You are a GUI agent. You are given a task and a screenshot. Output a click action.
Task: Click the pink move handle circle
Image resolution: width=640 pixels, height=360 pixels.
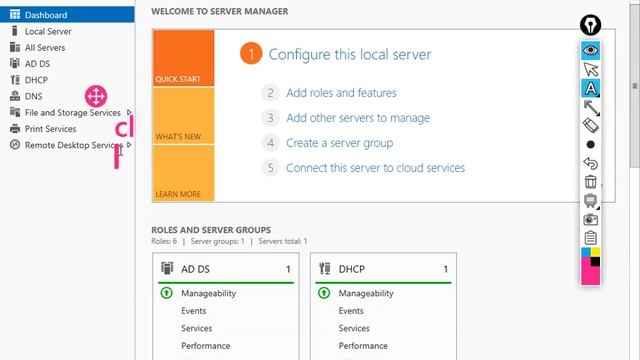click(x=96, y=96)
